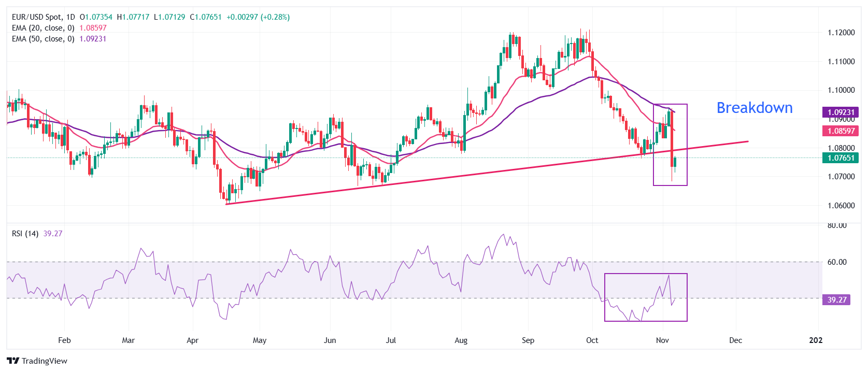
Task: Click the 1.12000 price axis label
Action: point(841,33)
